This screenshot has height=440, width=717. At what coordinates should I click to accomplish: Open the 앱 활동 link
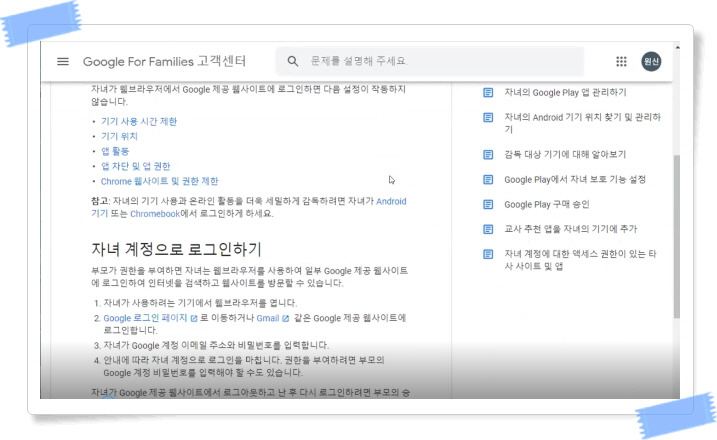[x=115, y=151]
